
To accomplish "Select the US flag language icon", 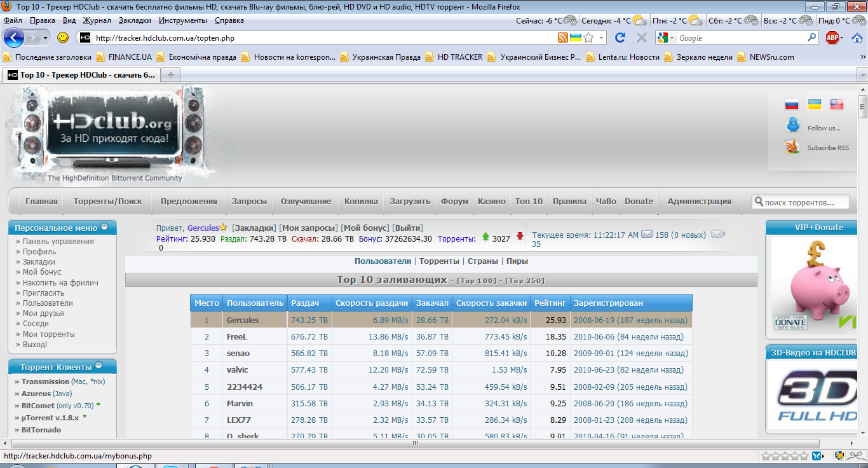I will click(x=837, y=105).
